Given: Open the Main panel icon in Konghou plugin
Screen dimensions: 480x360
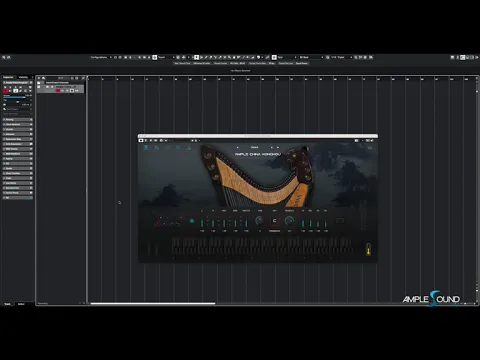Looking at the screenshot, I should [146, 148].
